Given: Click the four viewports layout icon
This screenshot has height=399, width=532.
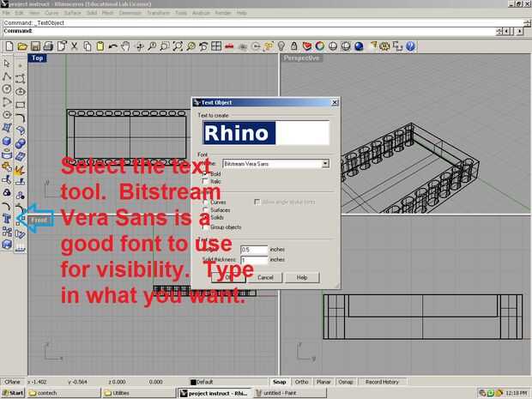Looking at the screenshot, I should click(x=216, y=46).
